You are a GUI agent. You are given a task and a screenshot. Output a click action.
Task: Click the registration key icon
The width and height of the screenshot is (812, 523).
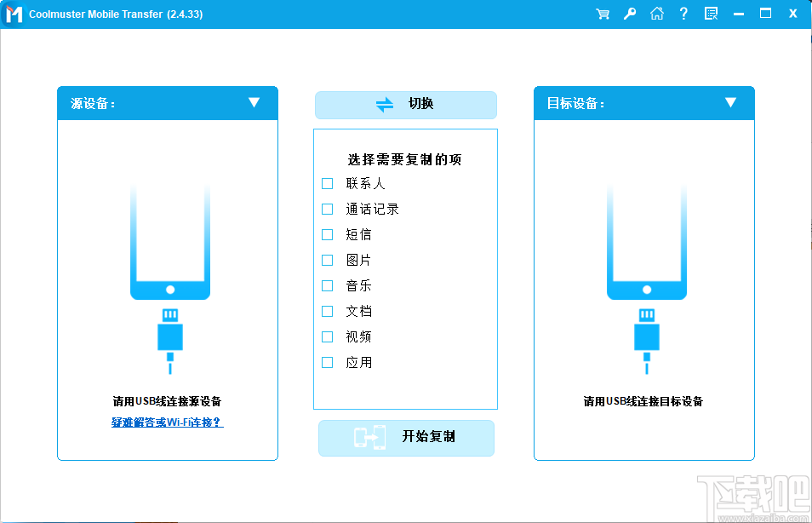(x=629, y=14)
